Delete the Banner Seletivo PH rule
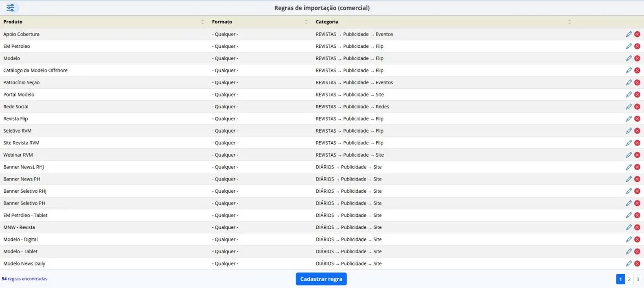644x288 pixels. pyautogui.click(x=637, y=203)
